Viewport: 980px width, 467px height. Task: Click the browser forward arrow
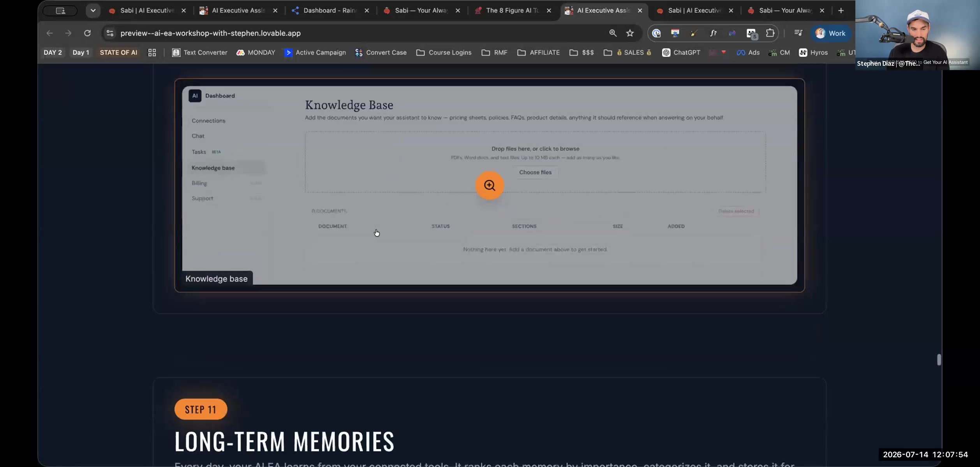click(68, 33)
